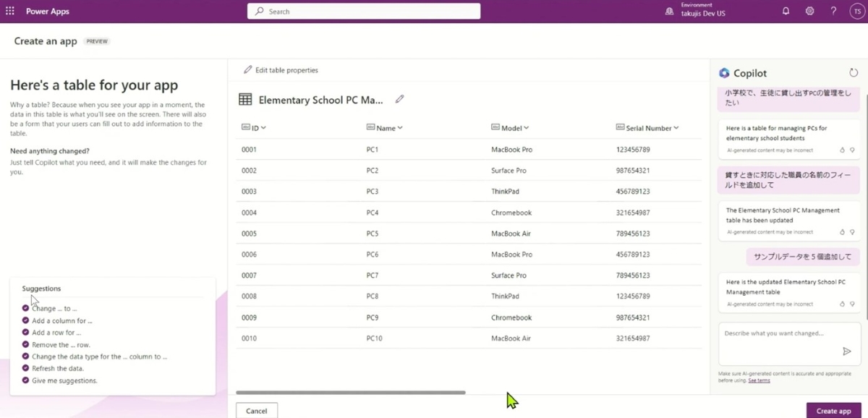Click the Power Apps title
This screenshot has height=418, width=868.
48,12
